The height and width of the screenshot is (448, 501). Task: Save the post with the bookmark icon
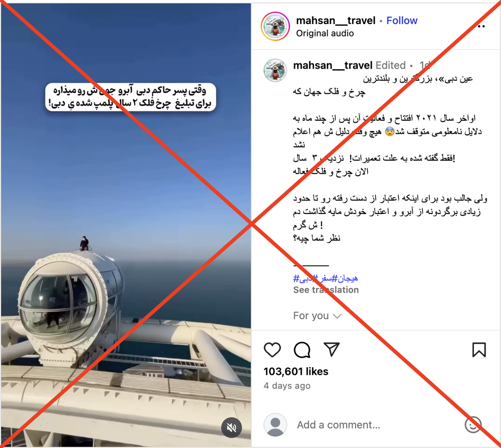[479, 350]
